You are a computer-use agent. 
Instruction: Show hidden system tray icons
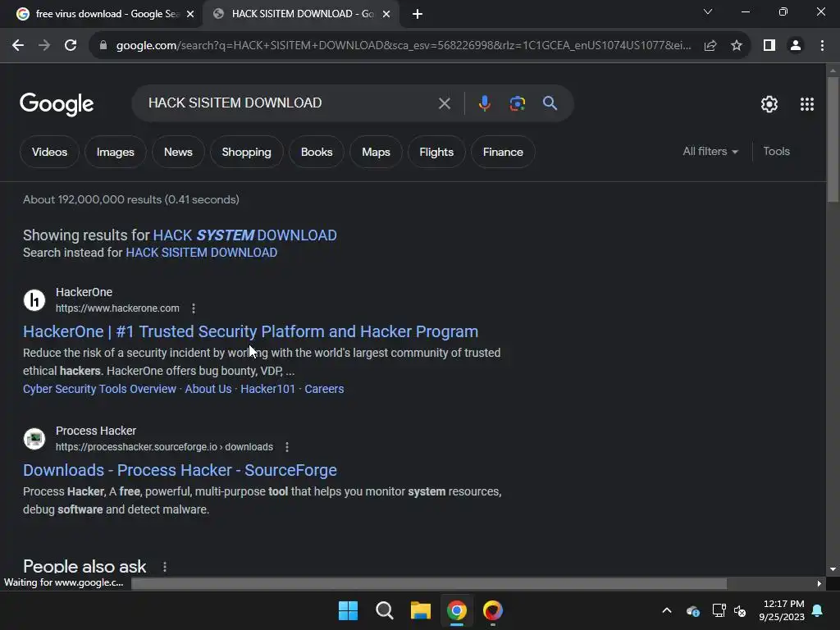(x=667, y=610)
